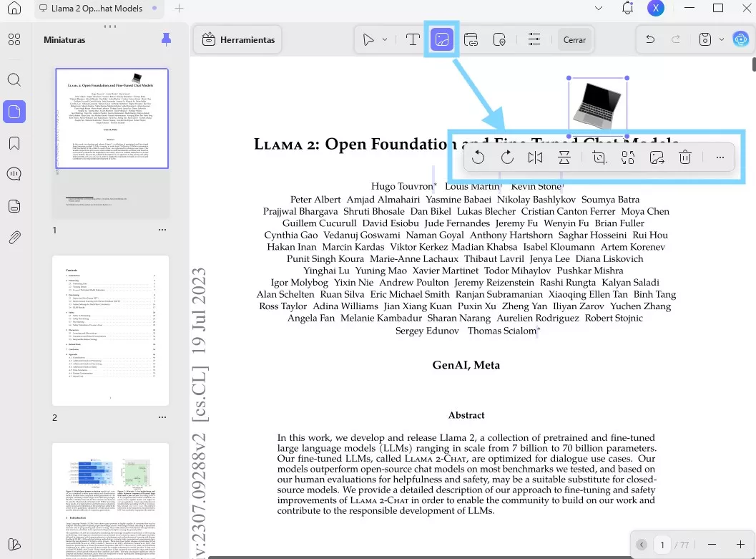Select the text editing tool
The height and width of the screenshot is (559, 756).
click(x=413, y=39)
